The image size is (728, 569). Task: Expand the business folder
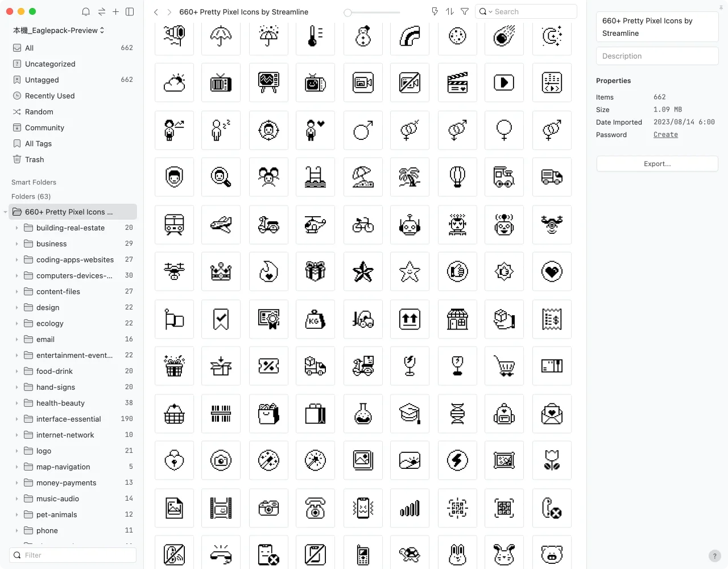[x=16, y=244]
